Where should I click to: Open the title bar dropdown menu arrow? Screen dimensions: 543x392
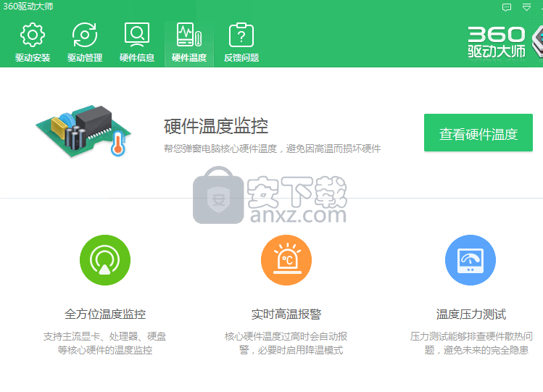526,7
